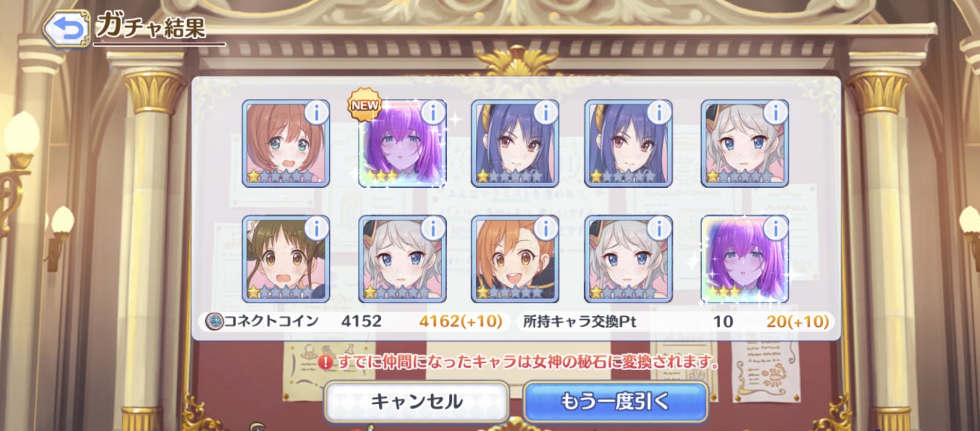The height and width of the screenshot is (431, 980).
Task: Select the twin-bun brunette girl portrait
Action: pyautogui.click(x=286, y=259)
